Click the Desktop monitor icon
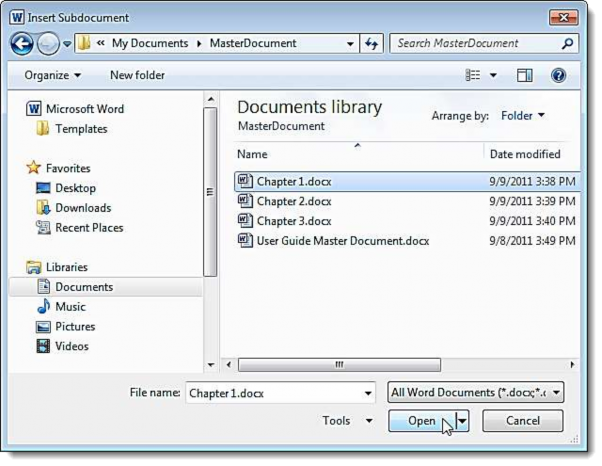 [43, 188]
